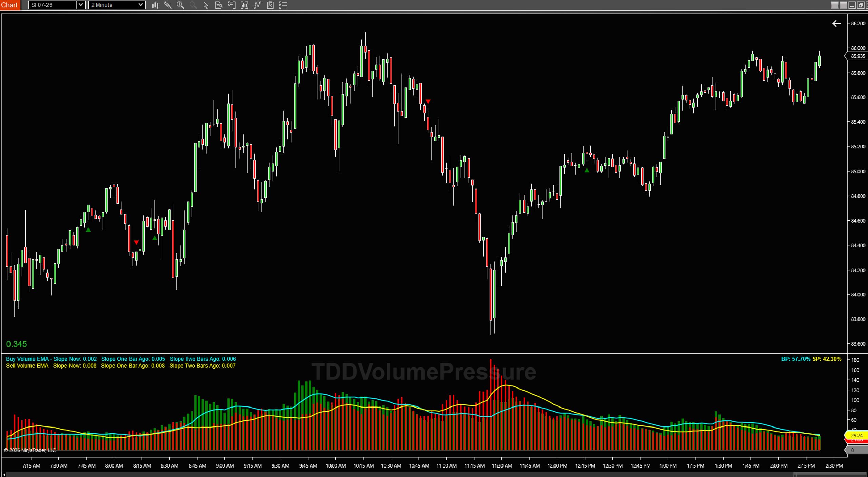Choose the cursor pointer tool
The image size is (868, 477).
206,5
